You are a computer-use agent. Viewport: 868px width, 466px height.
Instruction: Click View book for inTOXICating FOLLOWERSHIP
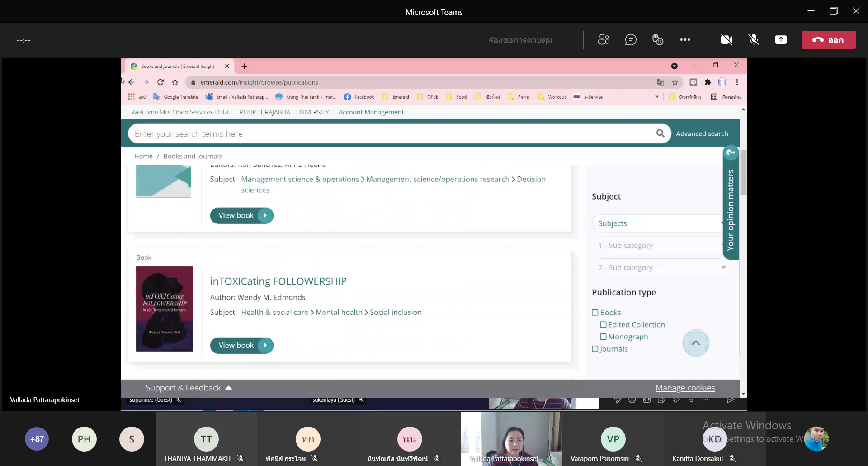[x=241, y=345]
